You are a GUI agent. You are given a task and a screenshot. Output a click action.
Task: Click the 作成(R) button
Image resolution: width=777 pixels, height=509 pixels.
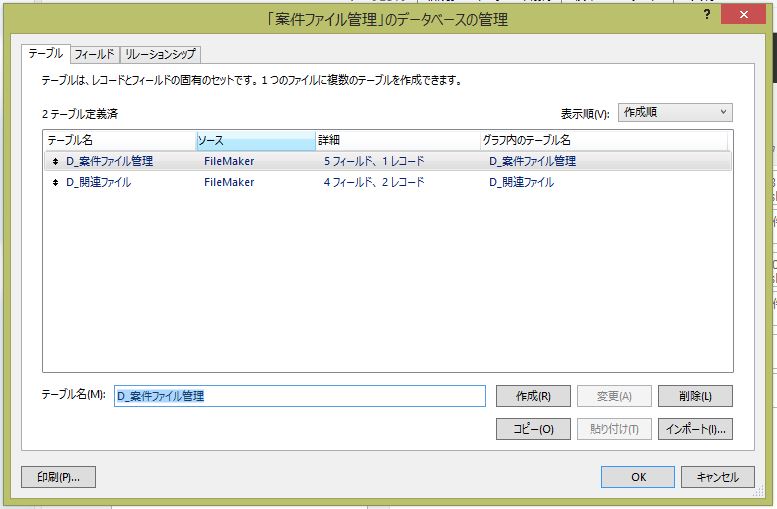tap(533, 396)
